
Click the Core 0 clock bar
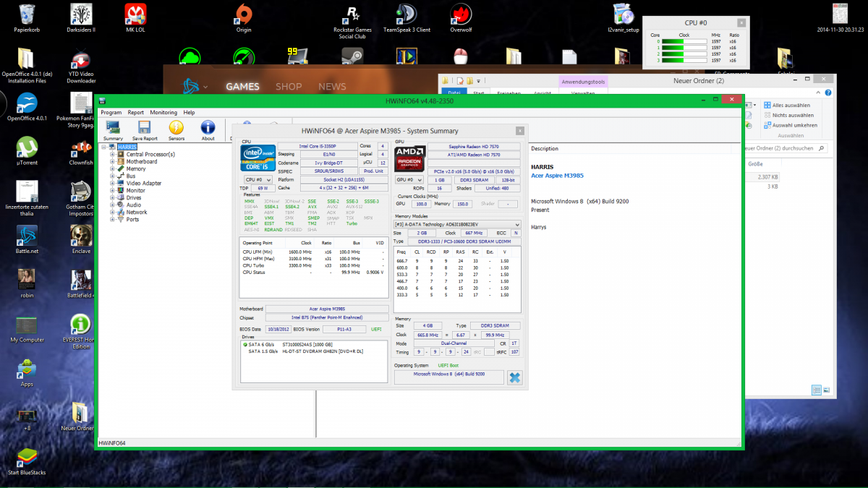684,41
